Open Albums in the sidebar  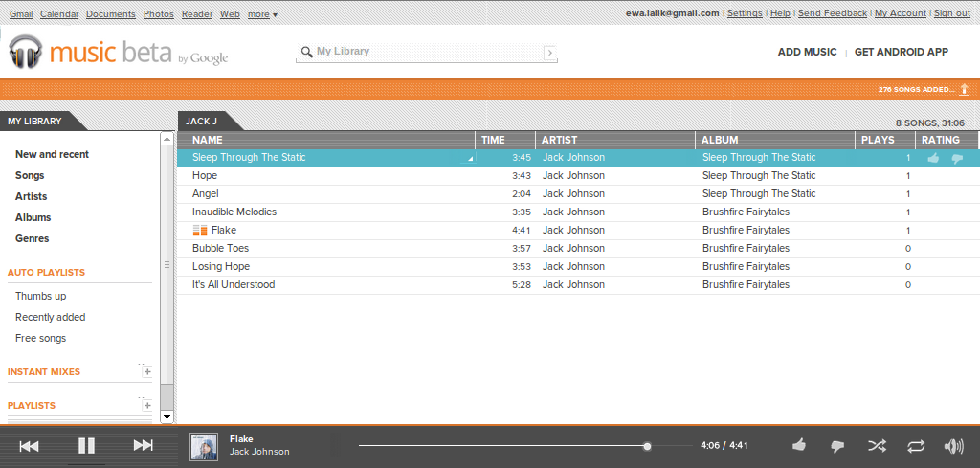pyautogui.click(x=33, y=217)
